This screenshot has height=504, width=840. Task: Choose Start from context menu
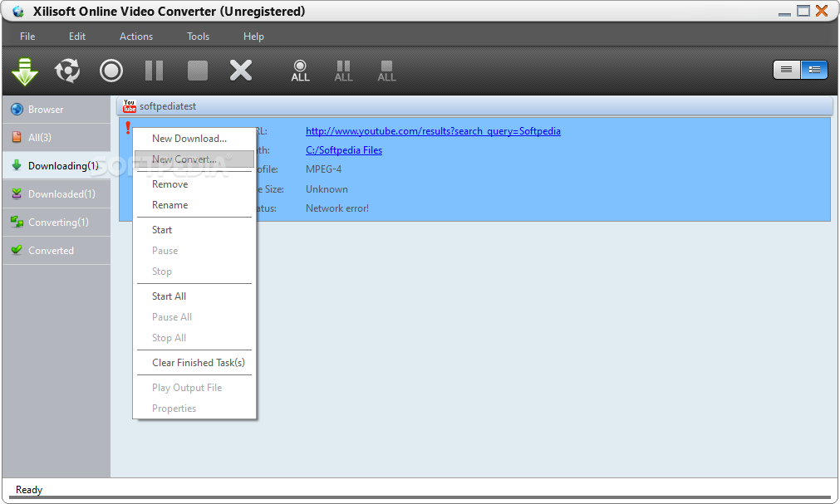194,230
